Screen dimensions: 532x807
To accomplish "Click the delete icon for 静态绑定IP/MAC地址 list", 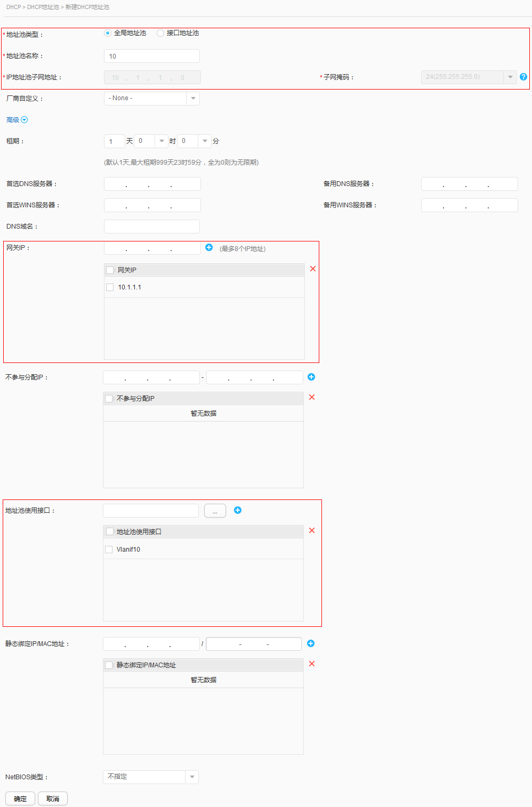I will 312,664.
